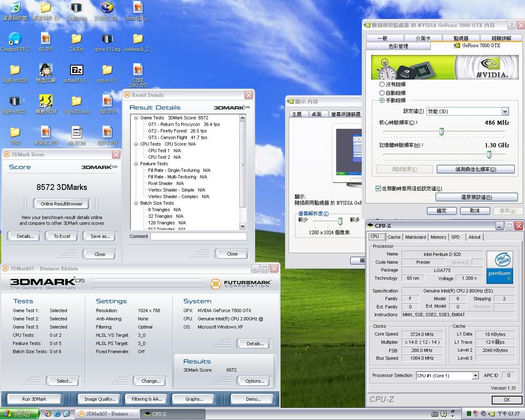525x420 pixels.
Task: Switch to CPU-Z Cache tab
Action: [394, 237]
